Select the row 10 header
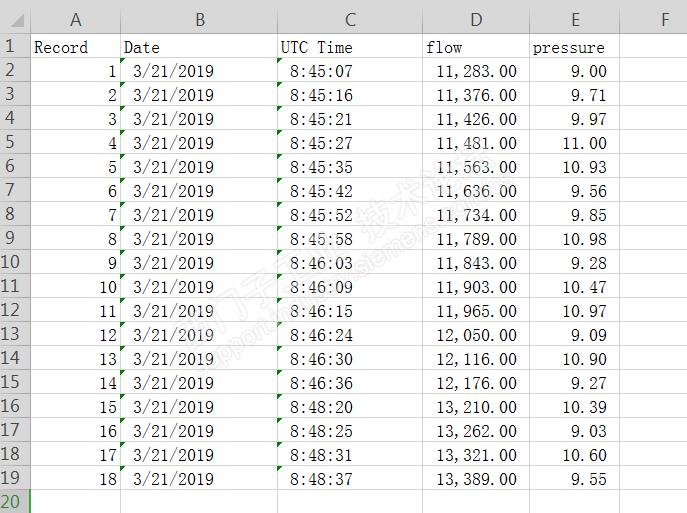This screenshot has height=513, width=687. point(14,262)
